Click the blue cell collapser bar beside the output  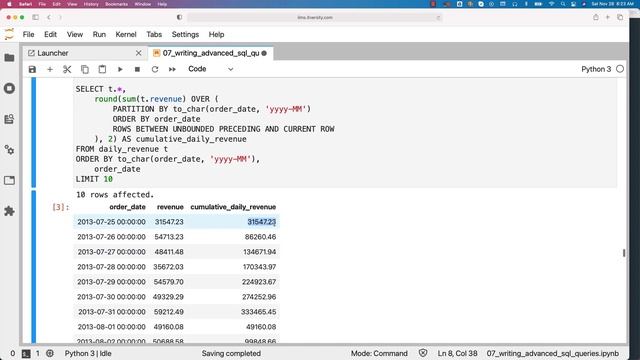(x=33, y=267)
